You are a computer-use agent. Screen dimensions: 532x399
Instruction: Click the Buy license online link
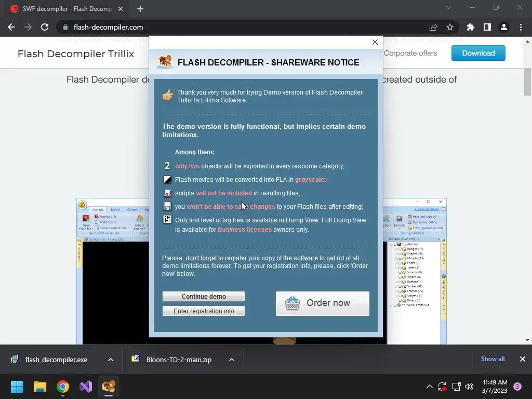coord(426,209)
